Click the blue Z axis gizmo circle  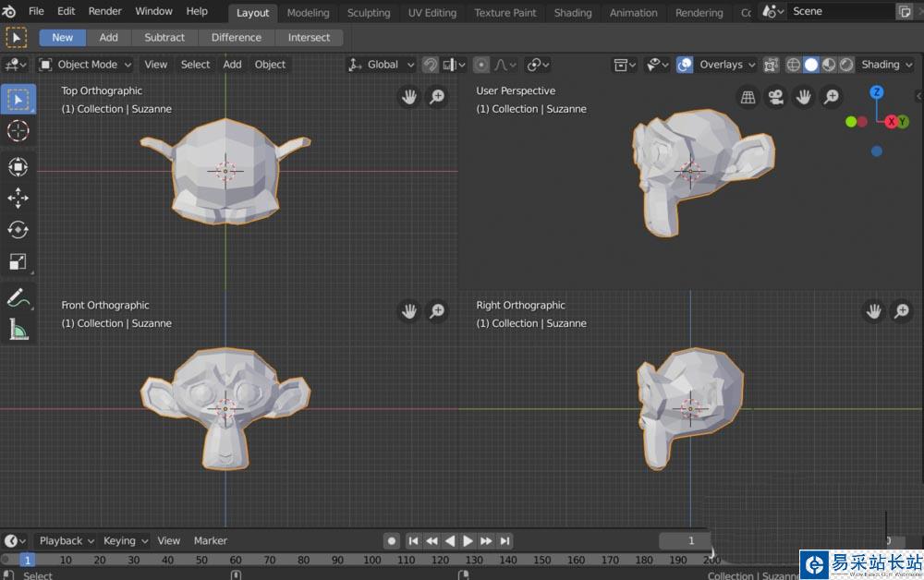[x=876, y=91]
